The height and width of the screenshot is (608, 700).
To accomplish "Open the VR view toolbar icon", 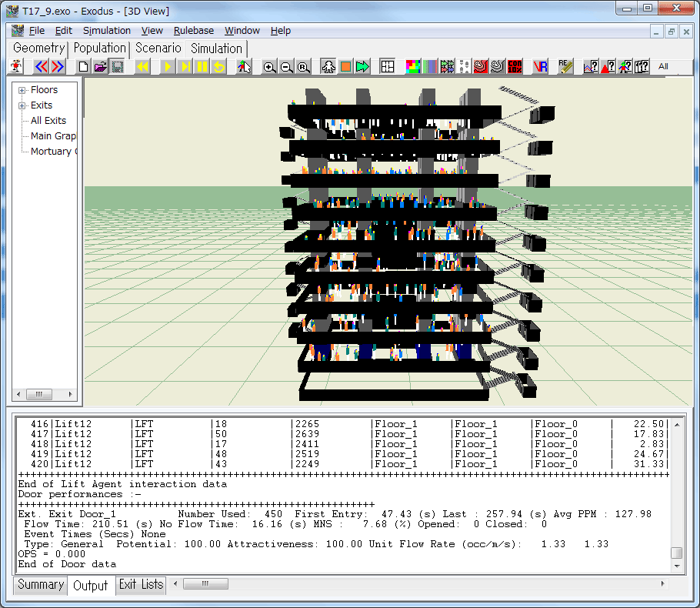I will (x=540, y=67).
